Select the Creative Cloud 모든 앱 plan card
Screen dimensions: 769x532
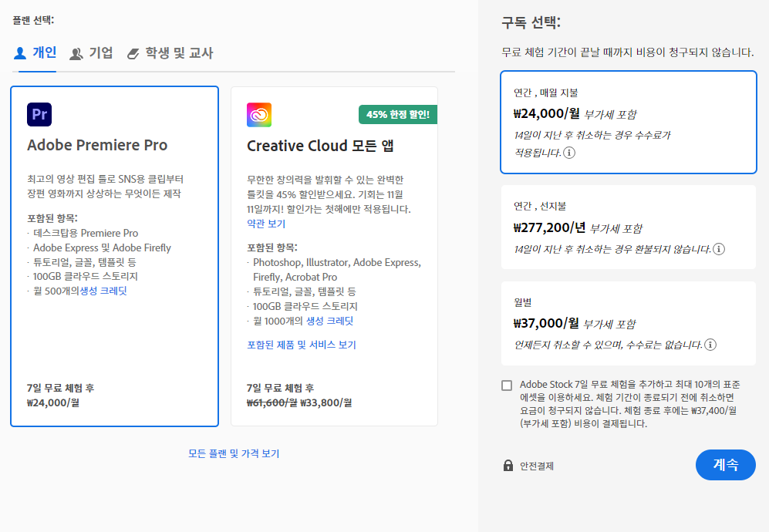tap(334, 257)
